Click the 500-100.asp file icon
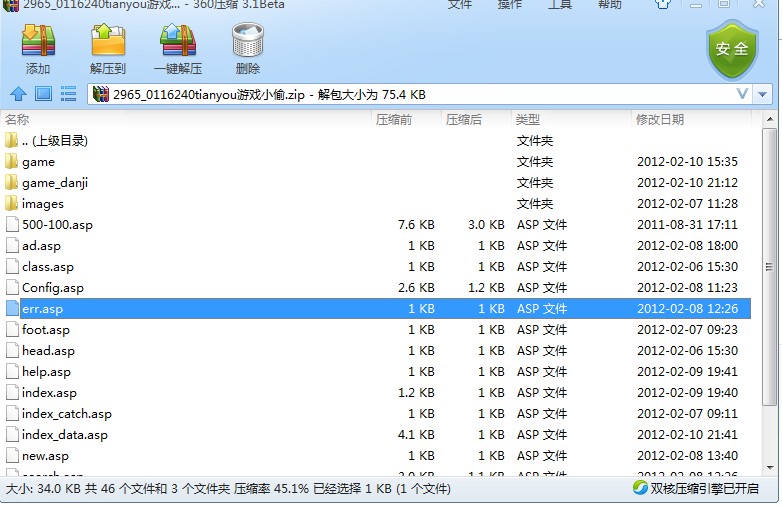 [12, 224]
